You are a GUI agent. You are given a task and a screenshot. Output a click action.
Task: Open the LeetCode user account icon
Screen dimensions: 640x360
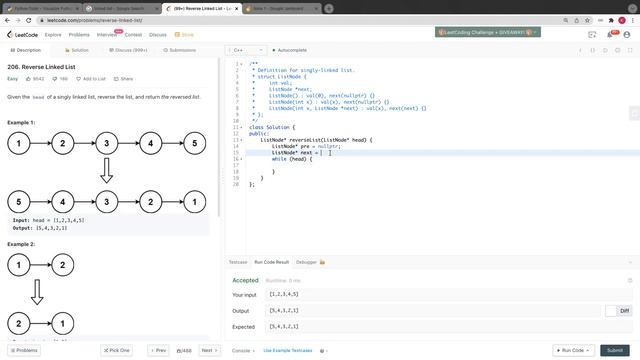pyautogui.click(x=627, y=35)
